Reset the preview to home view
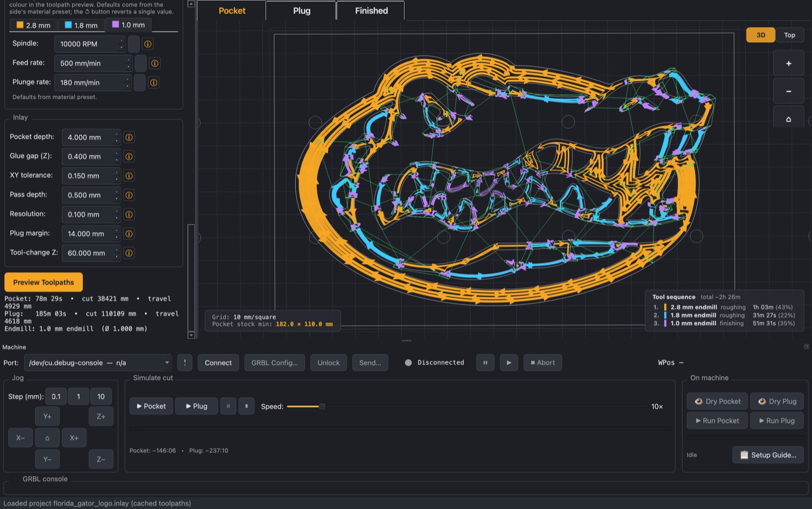The width and height of the screenshot is (812, 509). point(788,118)
